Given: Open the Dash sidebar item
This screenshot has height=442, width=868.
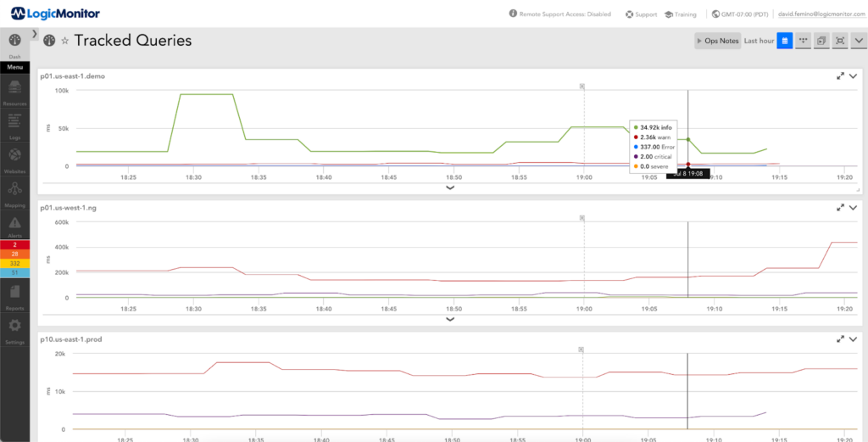Looking at the screenshot, I should [15, 44].
